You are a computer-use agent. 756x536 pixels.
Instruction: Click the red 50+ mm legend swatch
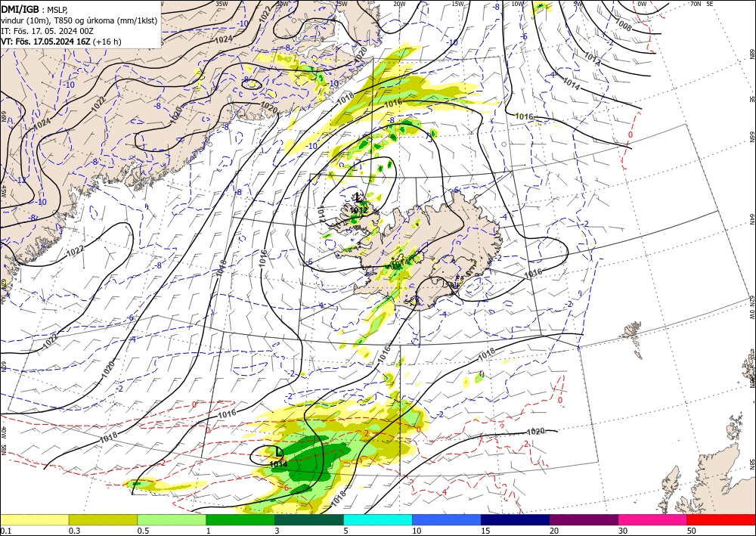point(721,519)
